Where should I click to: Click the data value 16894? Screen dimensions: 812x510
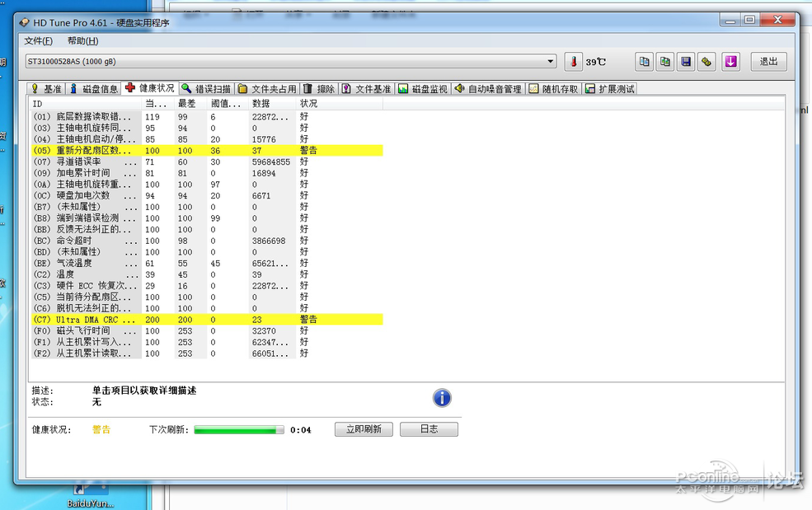[x=264, y=173]
